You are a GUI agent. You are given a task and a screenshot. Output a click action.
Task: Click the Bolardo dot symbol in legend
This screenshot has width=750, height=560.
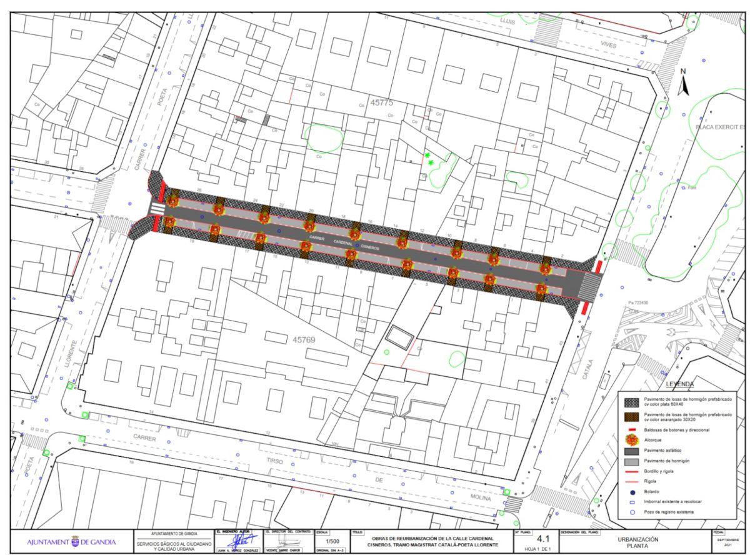pos(633,492)
